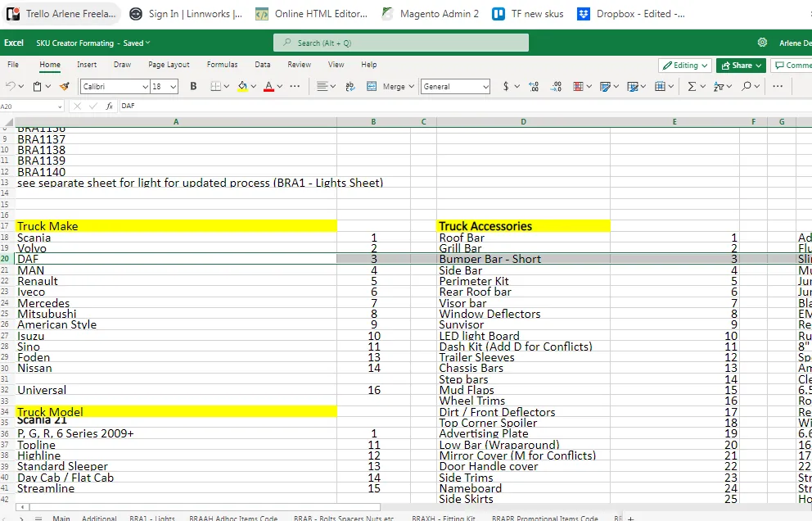The height and width of the screenshot is (521, 812).
Task: Switch to the Main sheet tab
Action: tap(61, 518)
